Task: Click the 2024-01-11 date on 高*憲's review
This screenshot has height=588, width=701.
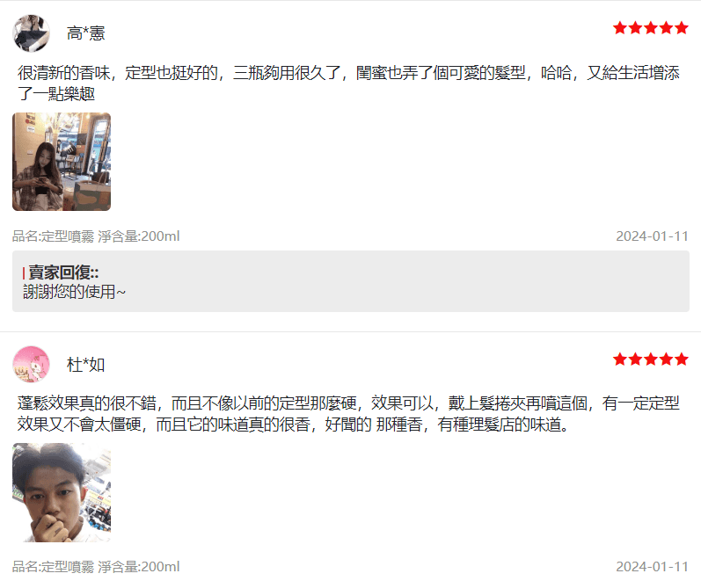Action: coord(653,236)
